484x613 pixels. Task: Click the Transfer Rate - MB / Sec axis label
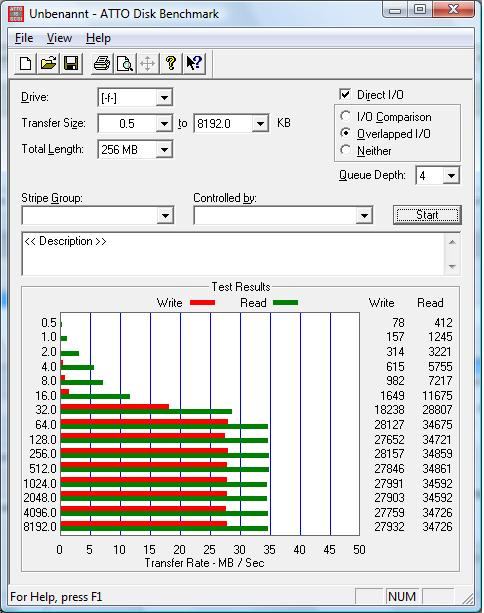pos(204,563)
